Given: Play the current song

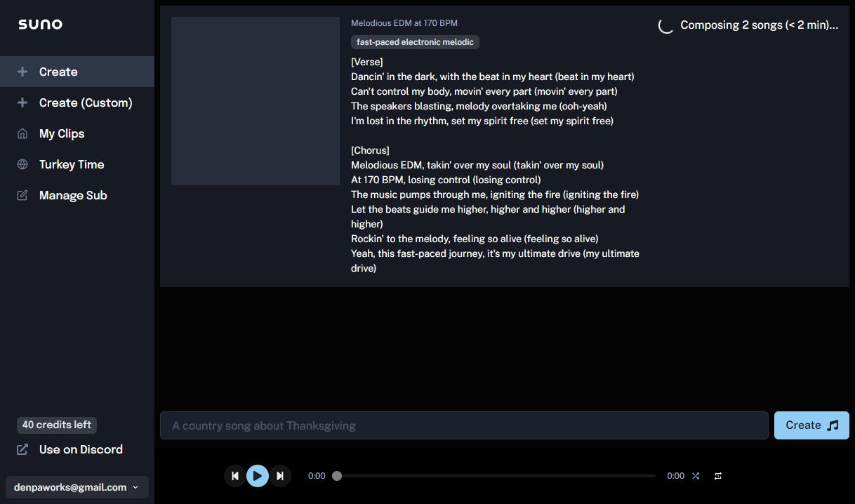Looking at the screenshot, I should pyautogui.click(x=258, y=476).
